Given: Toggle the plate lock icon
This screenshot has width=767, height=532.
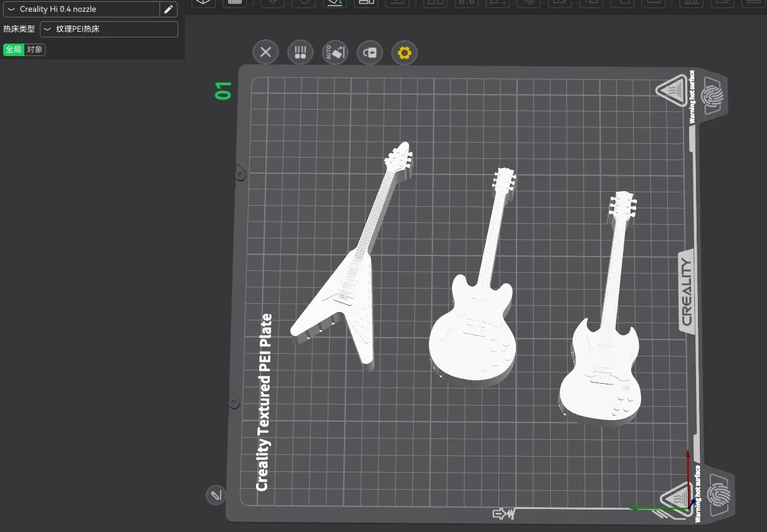Looking at the screenshot, I should [x=369, y=52].
